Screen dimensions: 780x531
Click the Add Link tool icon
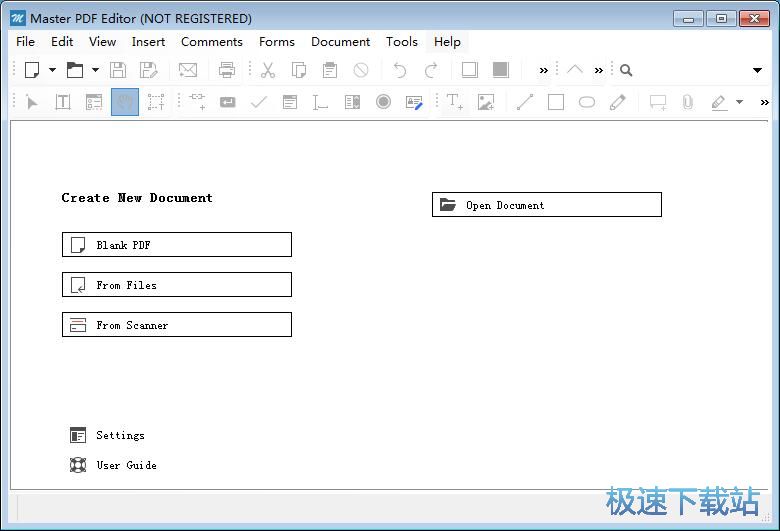tap(197, 101)
